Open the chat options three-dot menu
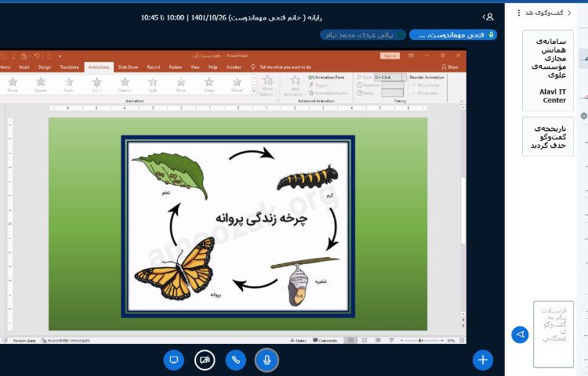This screenshot has height=376, width=588. [x=518, y=13]
